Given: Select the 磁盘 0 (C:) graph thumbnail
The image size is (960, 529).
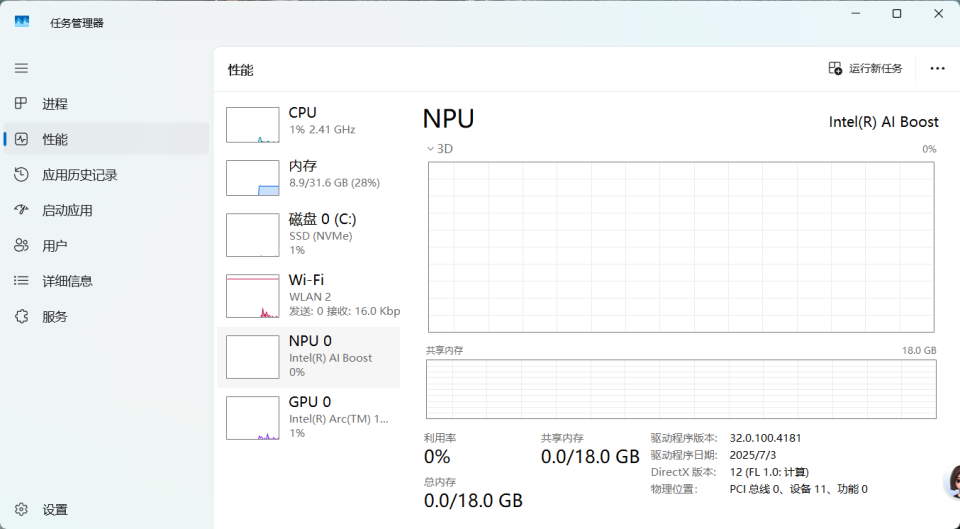Looking at the screenshot, I should click(253, 235).
